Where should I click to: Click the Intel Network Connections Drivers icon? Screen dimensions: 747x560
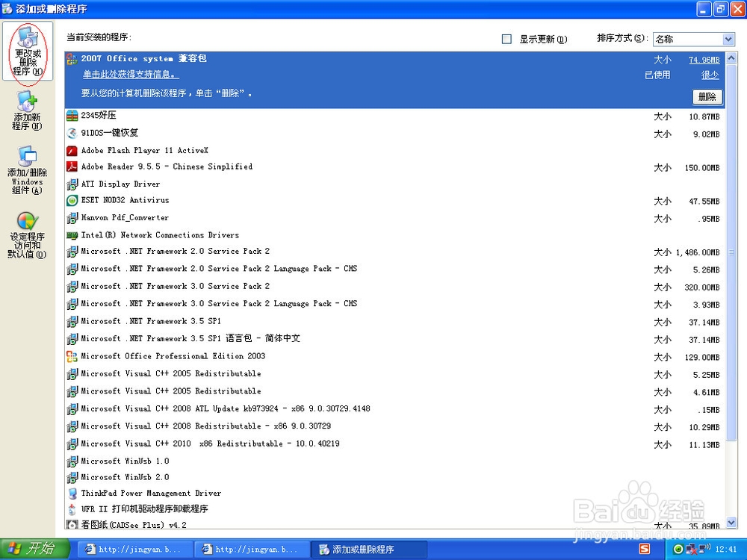coord(72,235)
